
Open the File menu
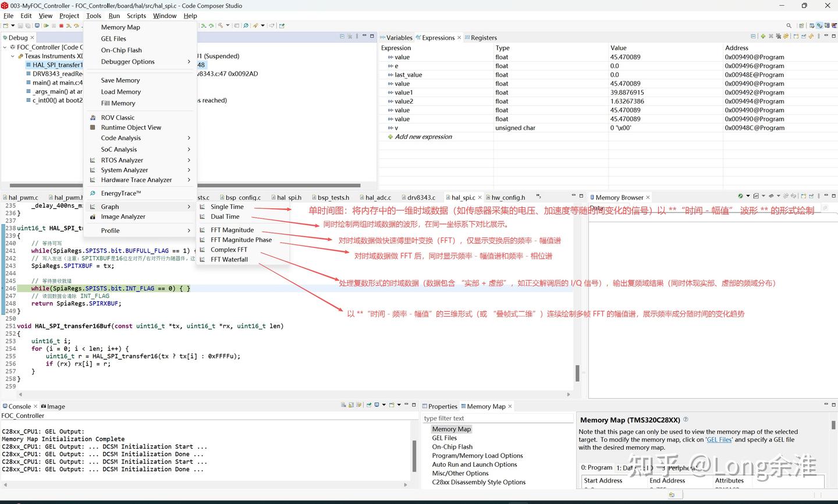coord(8,16)
